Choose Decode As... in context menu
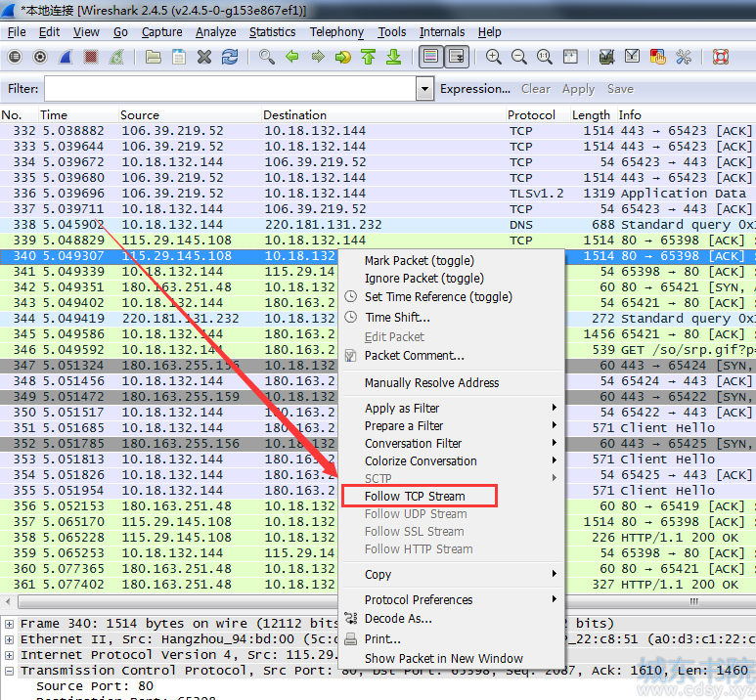The width and height of the screenshot is (756, 700). pos(398,619)
